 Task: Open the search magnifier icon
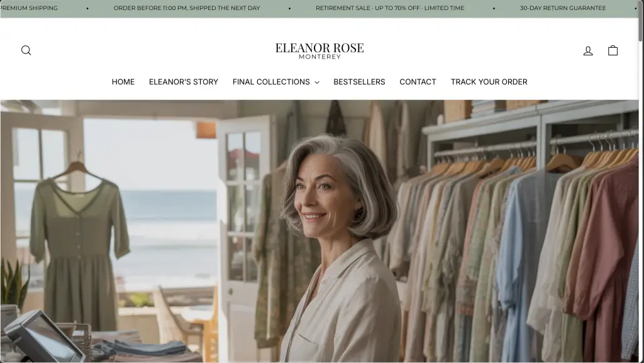coord(26,50)
